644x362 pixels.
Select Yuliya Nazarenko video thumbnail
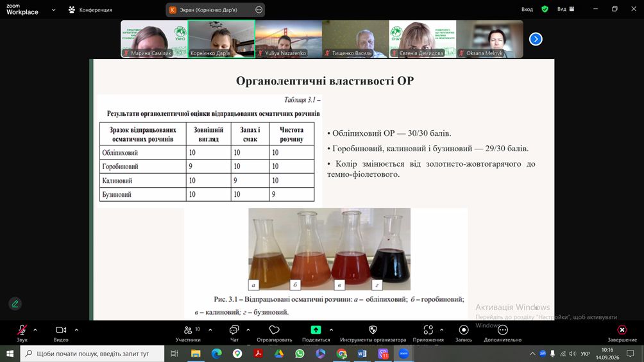point(288,39)
